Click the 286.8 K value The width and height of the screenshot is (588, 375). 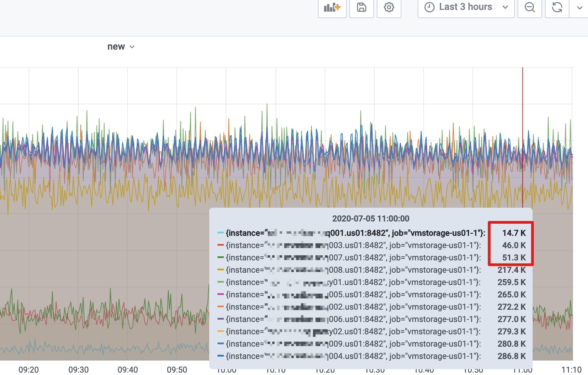point(512,356)
